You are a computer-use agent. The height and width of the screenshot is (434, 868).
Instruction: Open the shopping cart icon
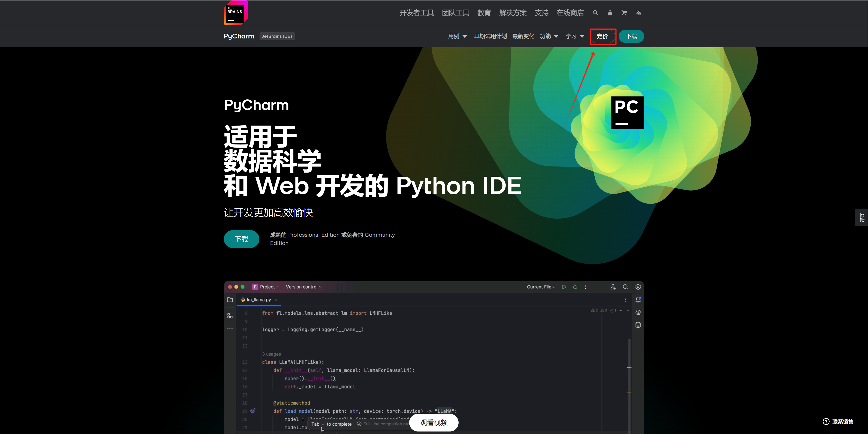click(x=624, y=13)
